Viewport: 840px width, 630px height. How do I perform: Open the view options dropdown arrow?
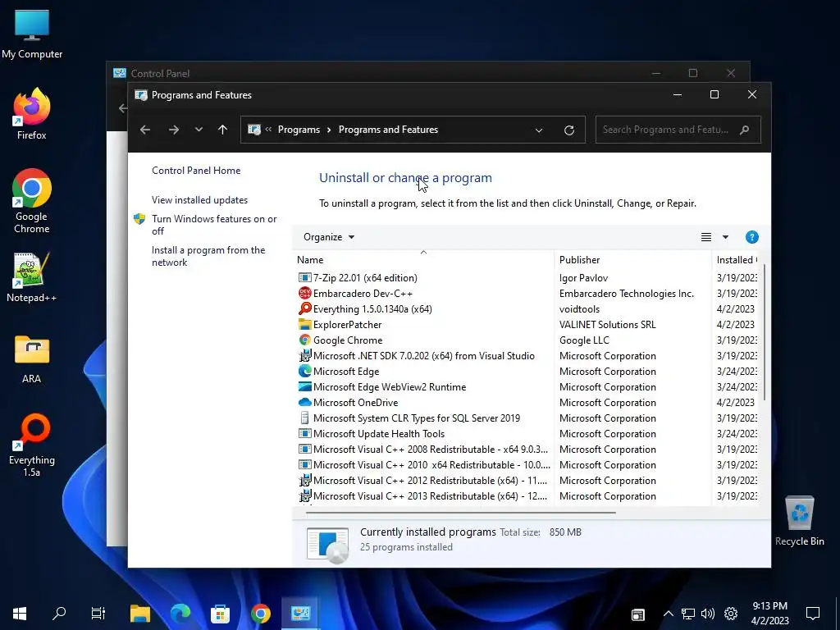(725, 237)
